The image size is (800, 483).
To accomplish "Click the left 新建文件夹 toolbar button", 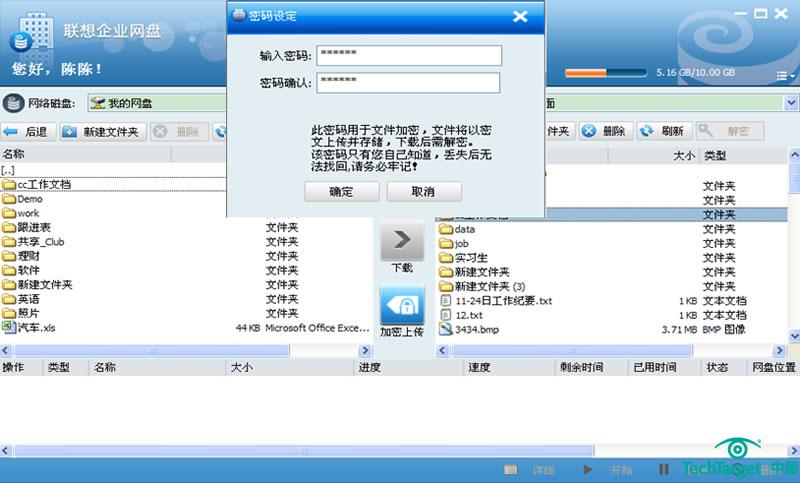I will click(103, 132).
